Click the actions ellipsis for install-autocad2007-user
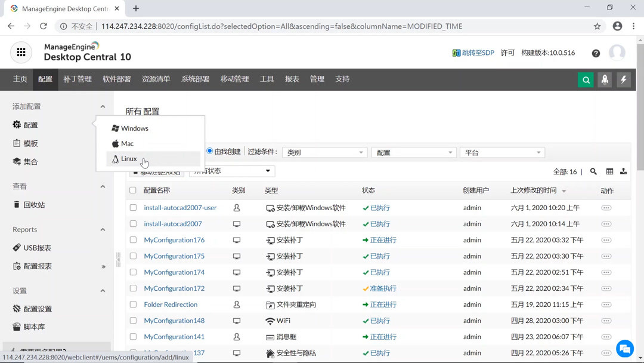This screenshot has height=363, width=644. 606,207
